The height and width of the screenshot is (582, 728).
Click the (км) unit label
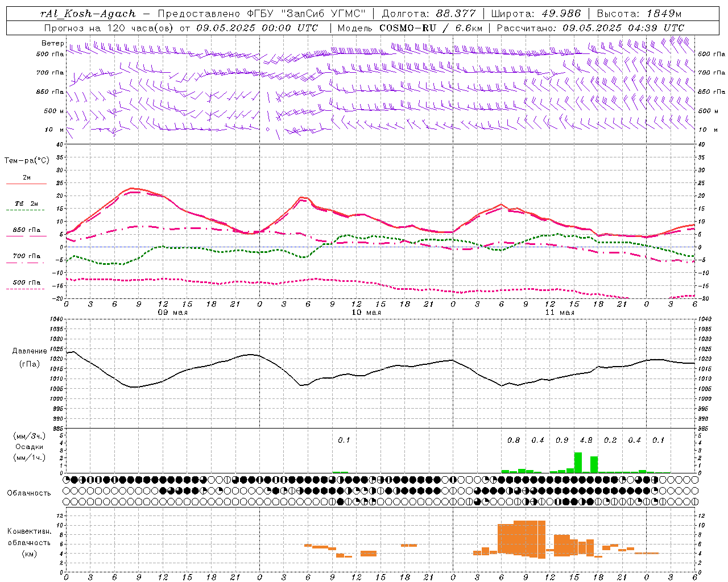point(29,554)
